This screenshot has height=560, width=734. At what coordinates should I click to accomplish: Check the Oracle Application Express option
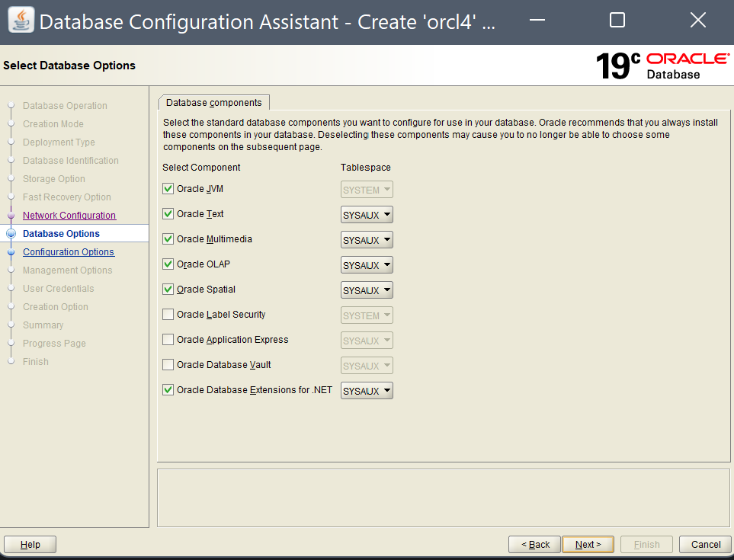pos(168,340)
